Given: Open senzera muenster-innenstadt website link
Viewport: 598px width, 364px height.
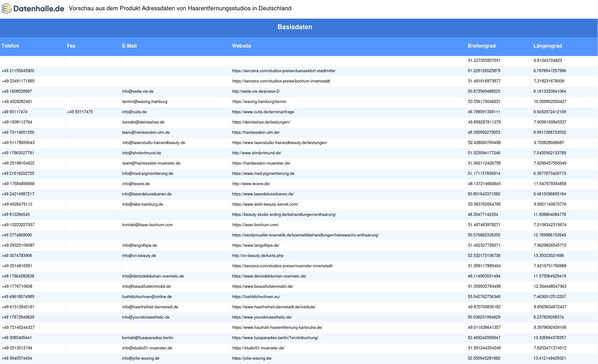Looking at the screenshot, I should [x=282, y=266].
